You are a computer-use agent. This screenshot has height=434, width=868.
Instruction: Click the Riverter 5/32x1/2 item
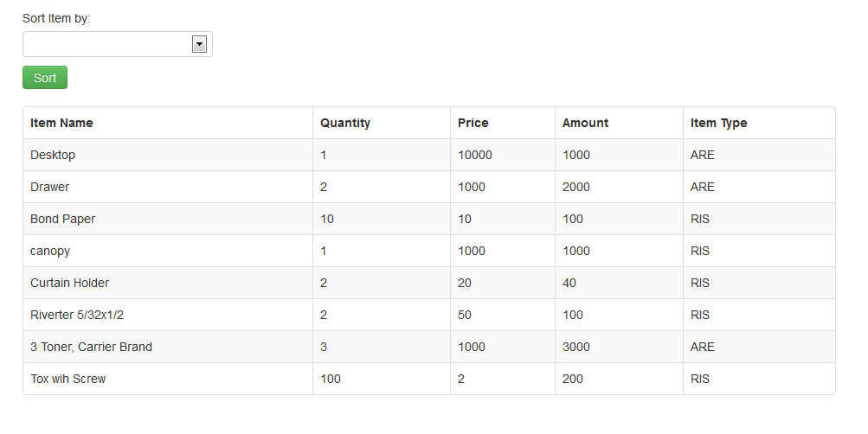(x=77, y=315)
